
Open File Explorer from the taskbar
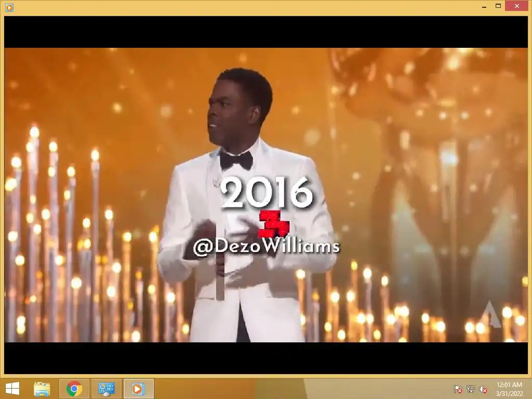[42, 389]
